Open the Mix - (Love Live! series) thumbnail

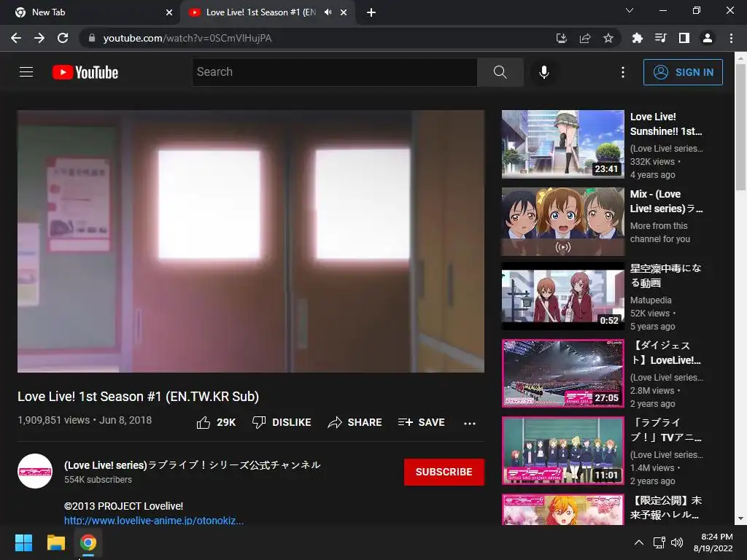coord(562,222)
